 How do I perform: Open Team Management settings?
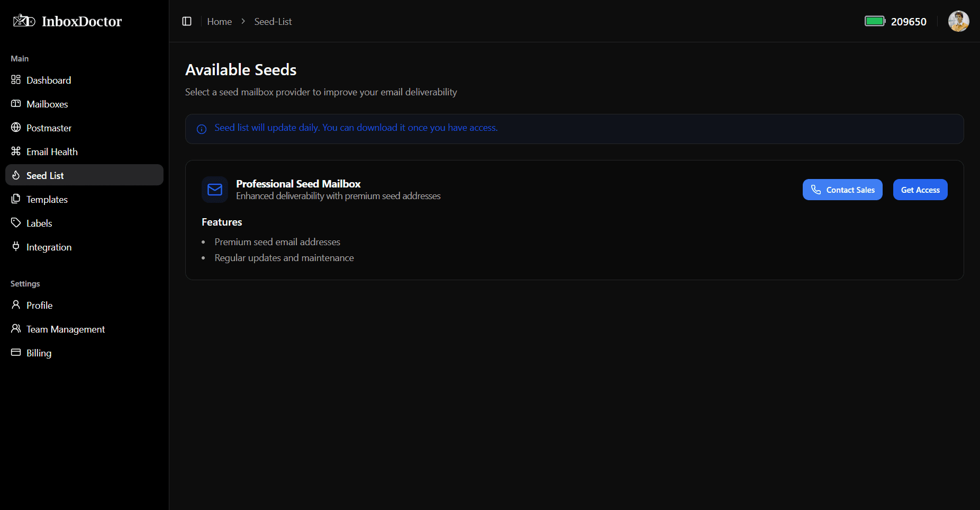[x=84, y=329]
